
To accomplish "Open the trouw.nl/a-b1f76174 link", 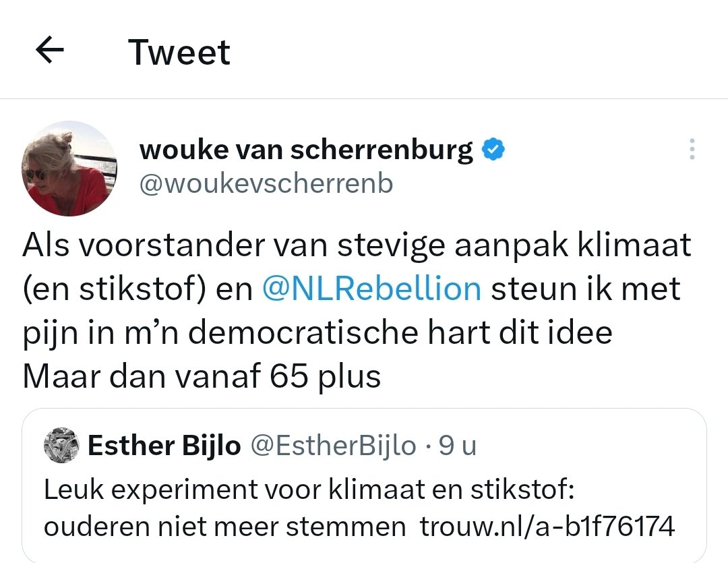I will pos(547,527).
